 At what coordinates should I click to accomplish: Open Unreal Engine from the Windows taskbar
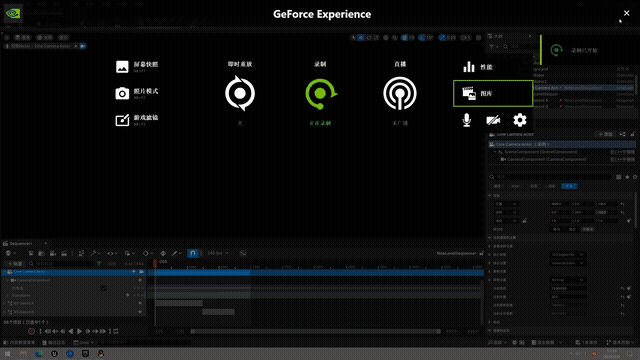click(54, 353)
